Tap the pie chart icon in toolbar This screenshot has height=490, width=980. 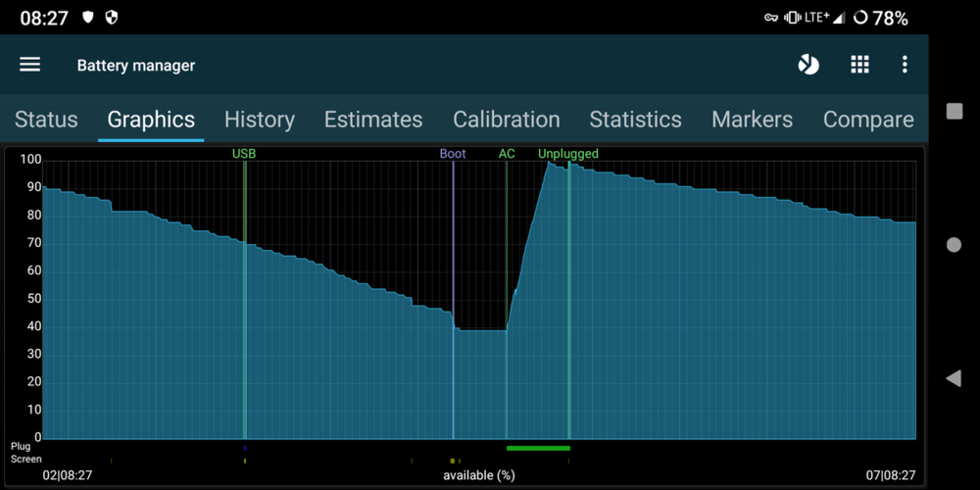click(x=808, y=65)
